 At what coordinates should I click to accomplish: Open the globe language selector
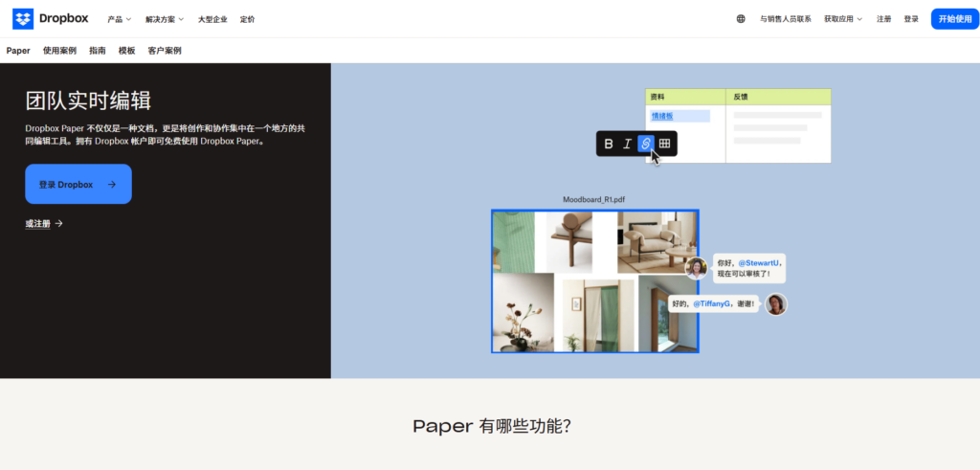coord(741,19)
